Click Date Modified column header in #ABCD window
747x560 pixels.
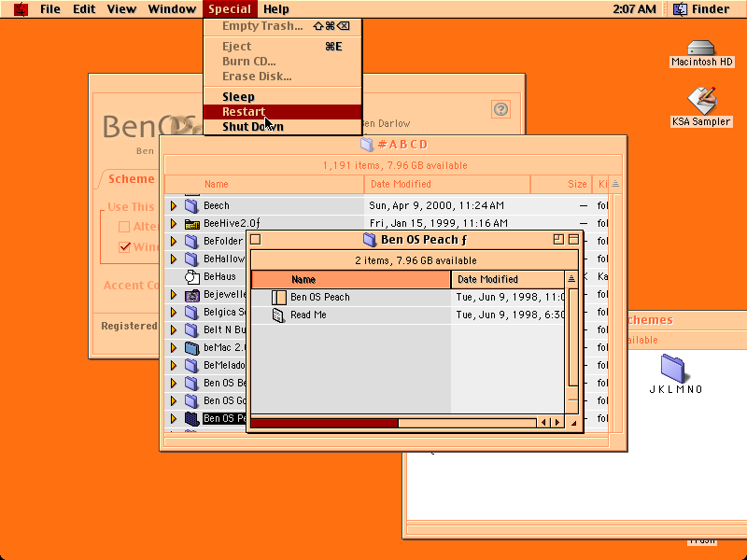[x=447, y=184]
